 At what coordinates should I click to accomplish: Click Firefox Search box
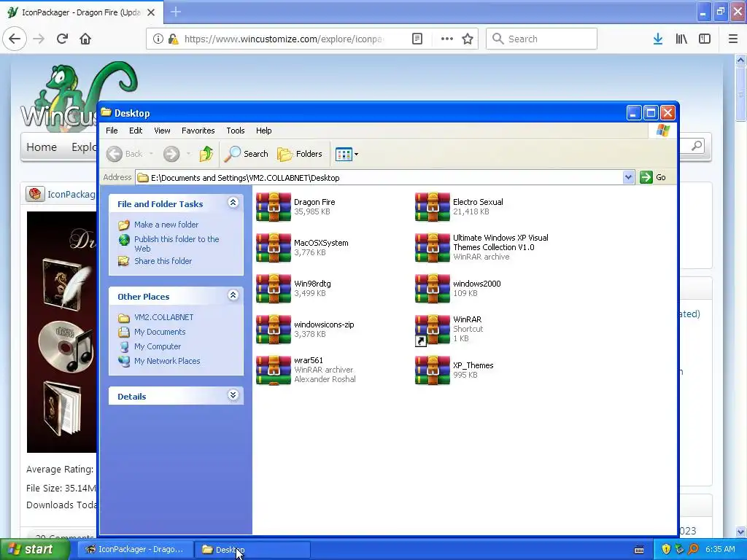(541, 39)
